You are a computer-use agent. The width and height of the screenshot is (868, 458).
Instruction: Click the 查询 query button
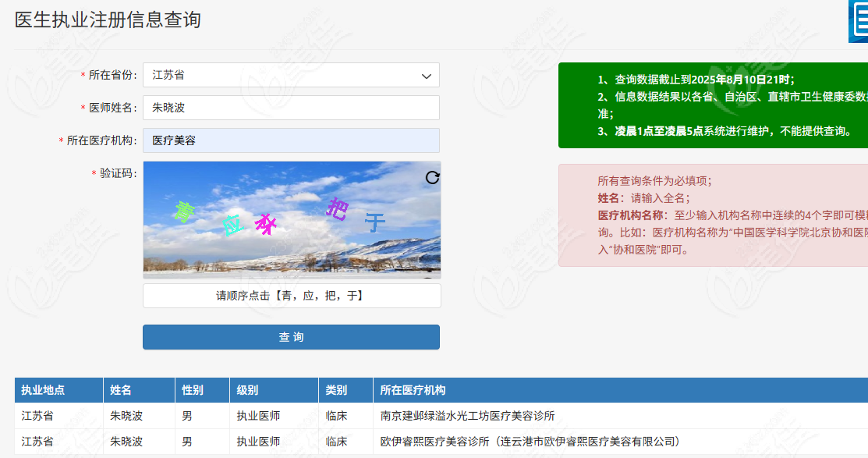[291, 336]
